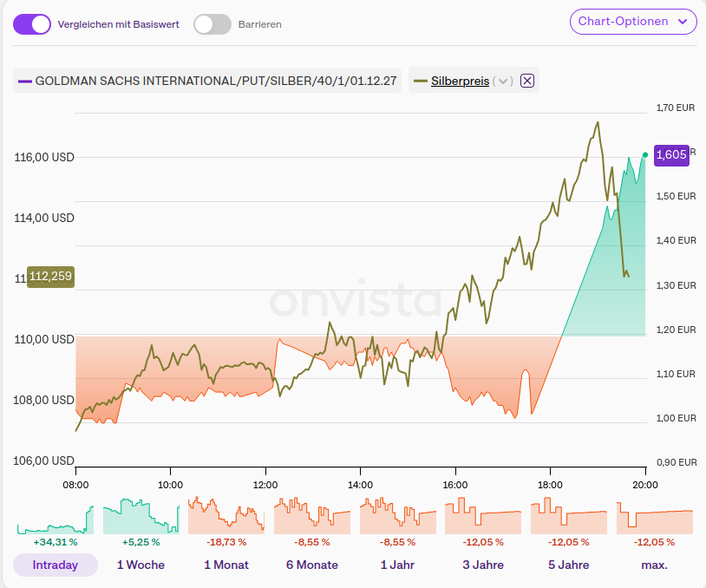Select the Intraday time range tab
The width and height of the screenshot is (706, 588).
point(56,565)
